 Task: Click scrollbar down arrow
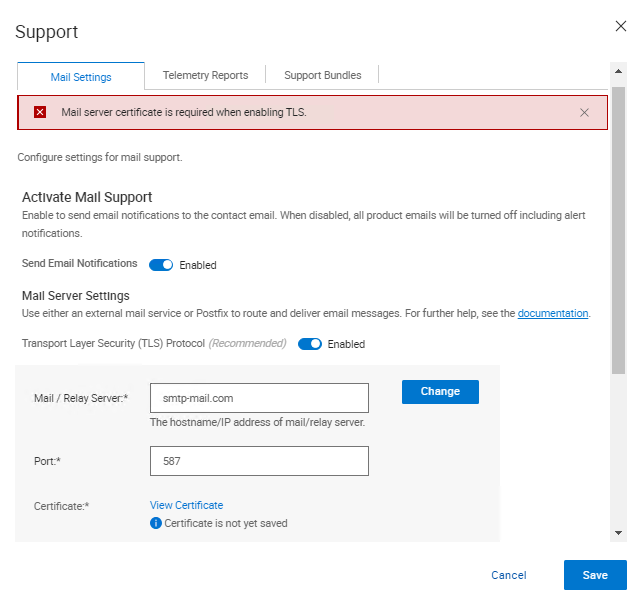[618, 533]
